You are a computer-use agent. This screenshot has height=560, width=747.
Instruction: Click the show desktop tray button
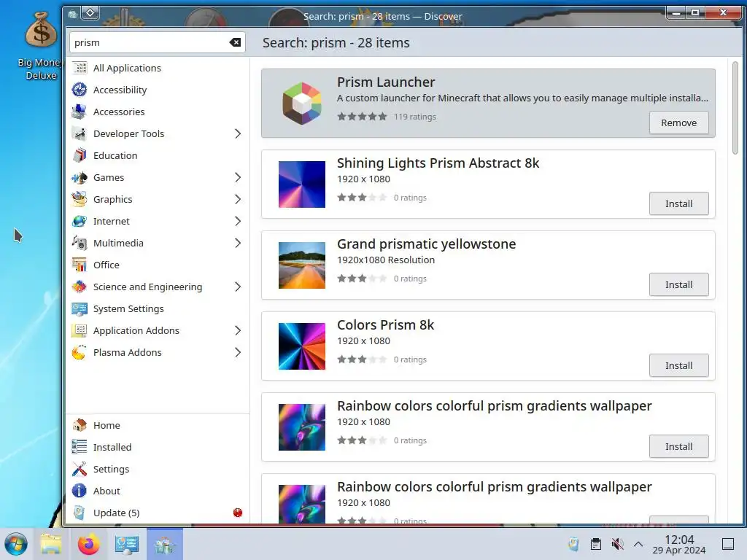point(728,544)
